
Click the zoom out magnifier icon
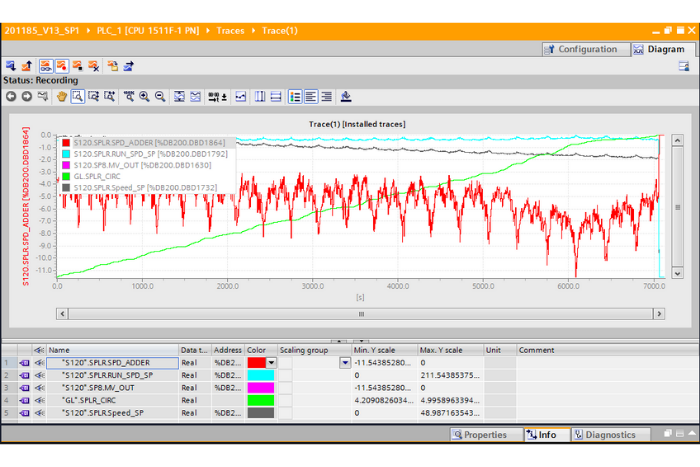160,97
